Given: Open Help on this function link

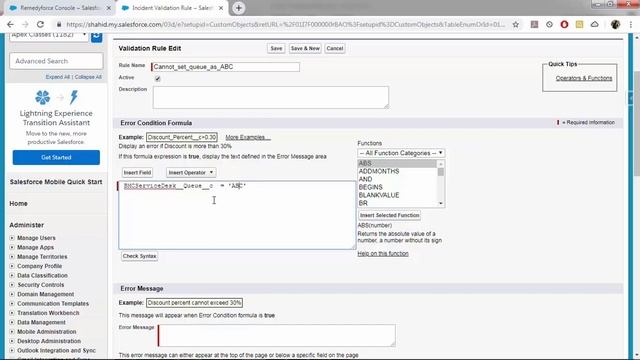Looking at the screenshot, I should (x=383, y=253).
